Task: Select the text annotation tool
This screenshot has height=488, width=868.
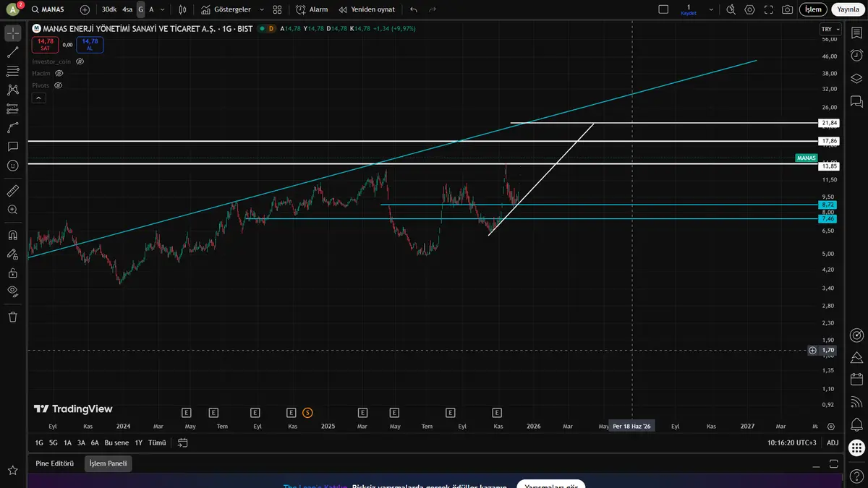Action: point(12,146)
